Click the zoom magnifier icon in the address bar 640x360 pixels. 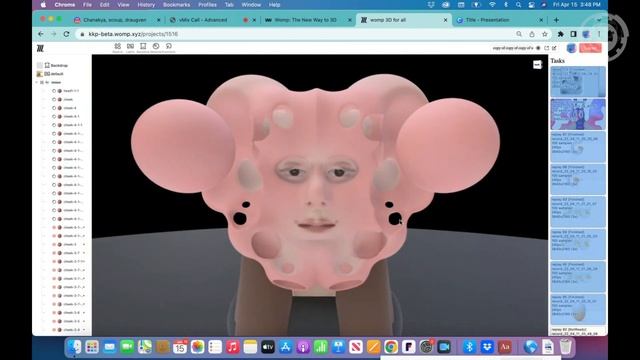519,34
